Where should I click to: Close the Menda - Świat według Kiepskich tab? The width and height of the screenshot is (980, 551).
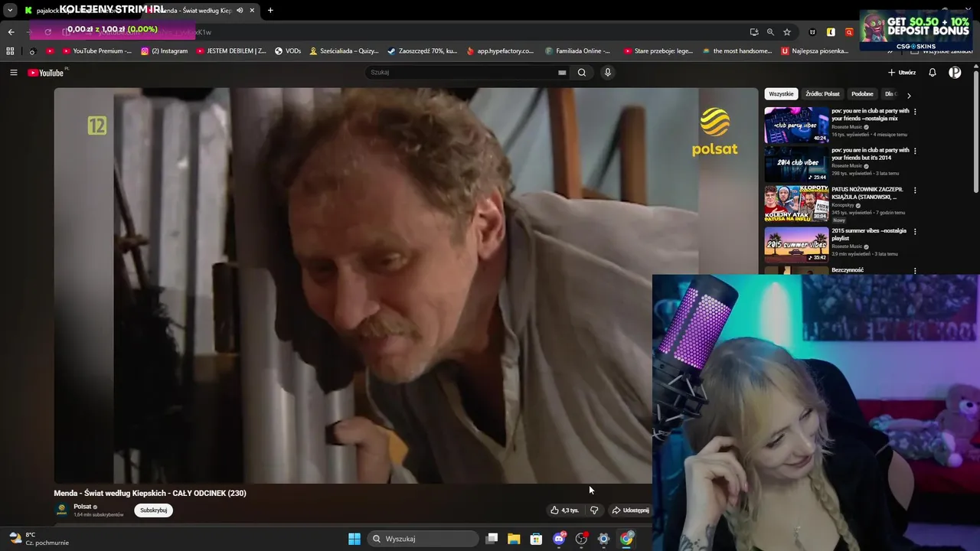(x=252, y=11)
